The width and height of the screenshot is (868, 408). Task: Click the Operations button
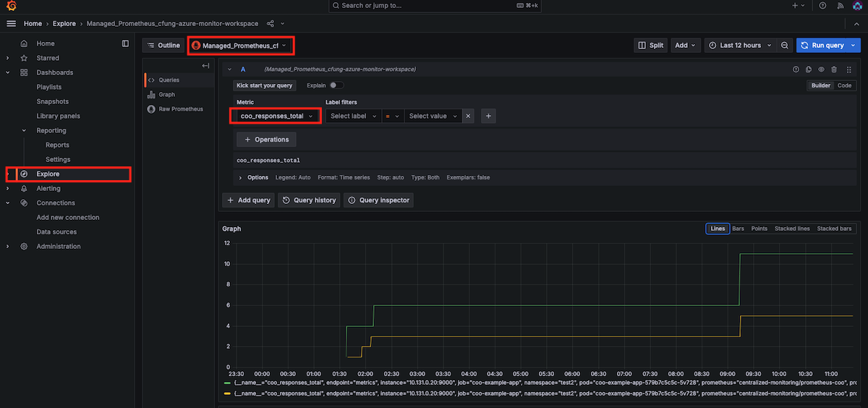(266, 140)
